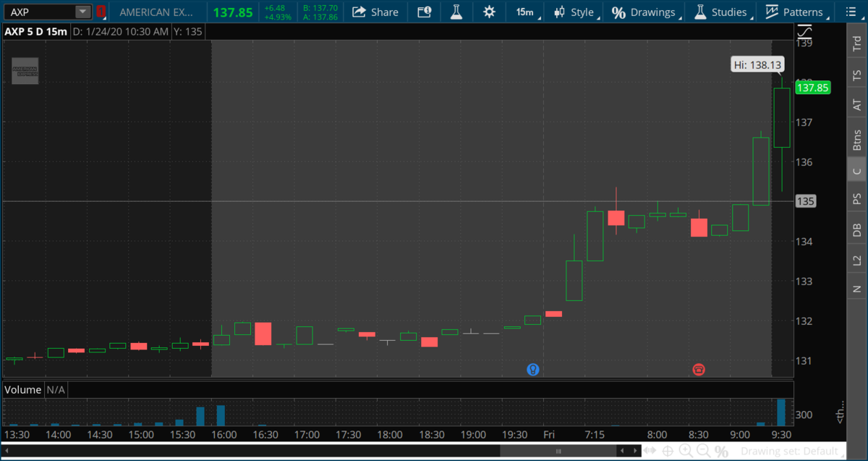Open the flask quick-study icon
Image resolution: width=868 pixels, height=461 pixels.
click(x=456, y=12)
